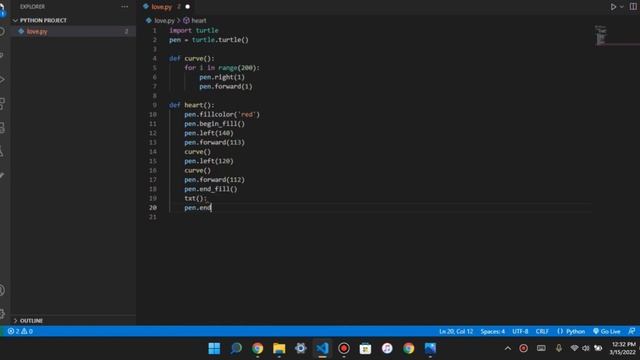Start the Go Live server
This screenshot has width=640, height=360.
(x=607, y=331)
